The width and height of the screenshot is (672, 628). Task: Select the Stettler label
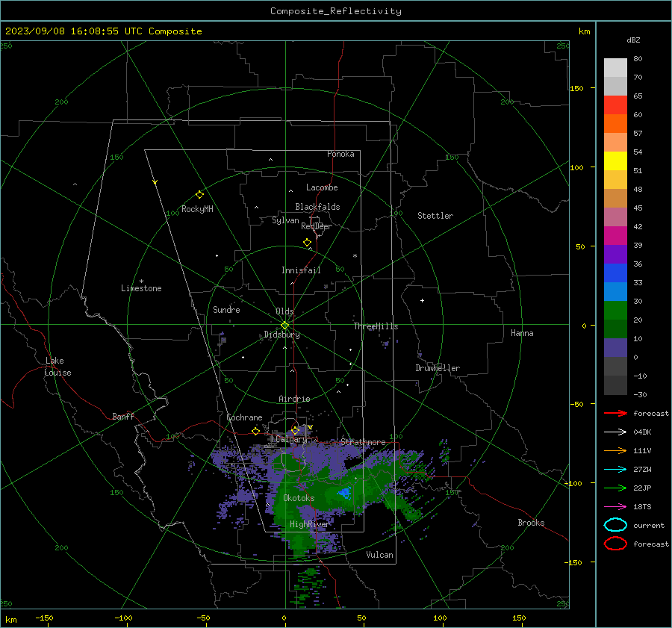coord(435,216)
